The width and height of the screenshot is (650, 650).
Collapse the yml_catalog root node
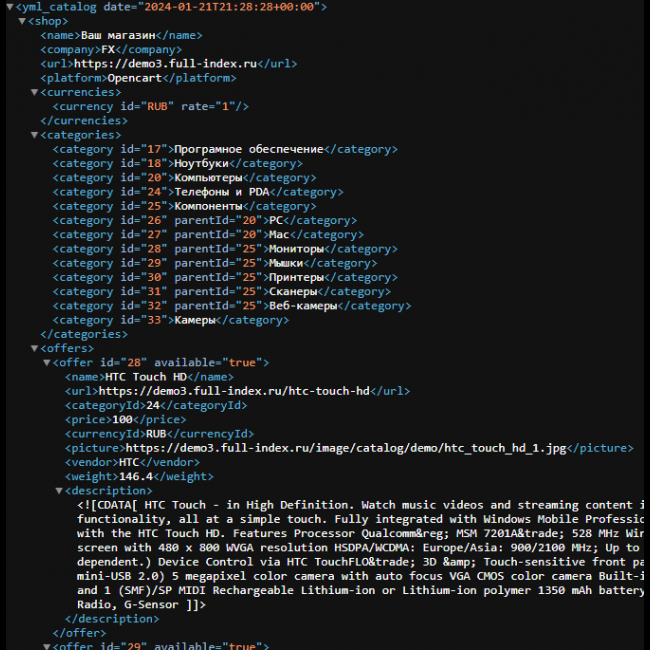(x=9, y=7)
